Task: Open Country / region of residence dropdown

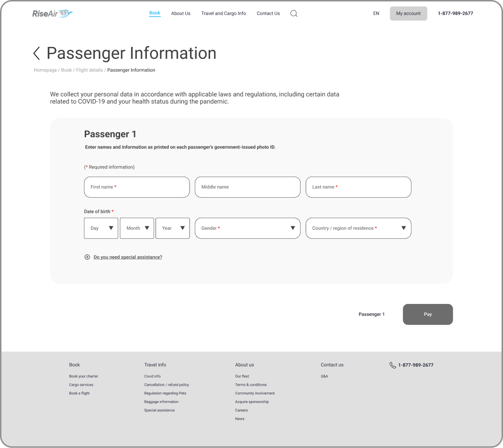Action: coord(358,228)
